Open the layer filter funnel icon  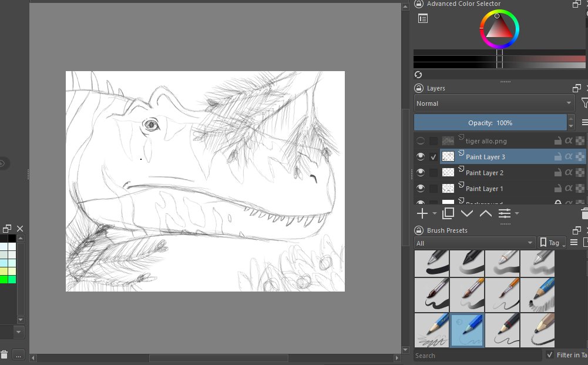coord(584,103)
